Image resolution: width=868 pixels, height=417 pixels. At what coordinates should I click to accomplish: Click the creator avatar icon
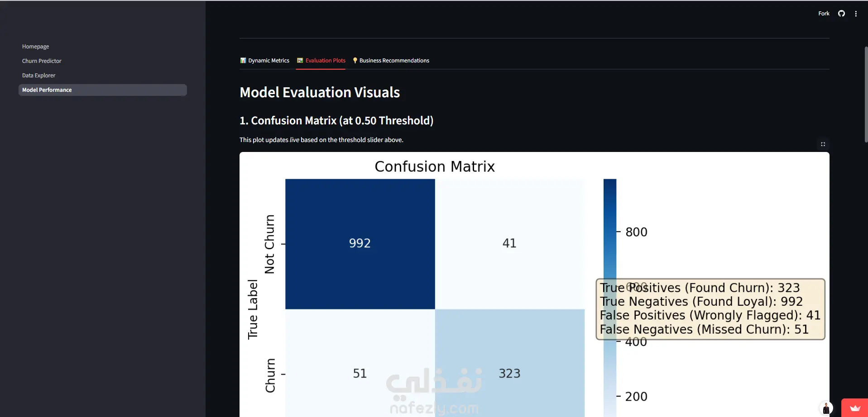tap(826, 408)
